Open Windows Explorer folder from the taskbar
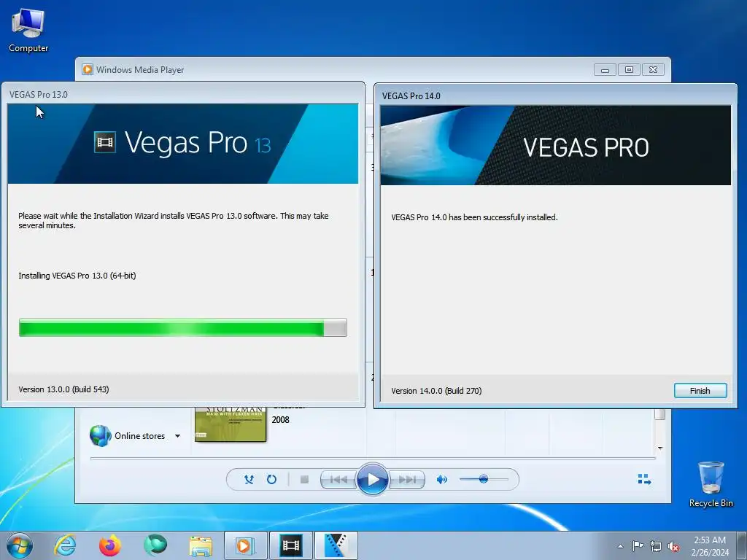This screenshot has height=560, width=747. [201, 546]
